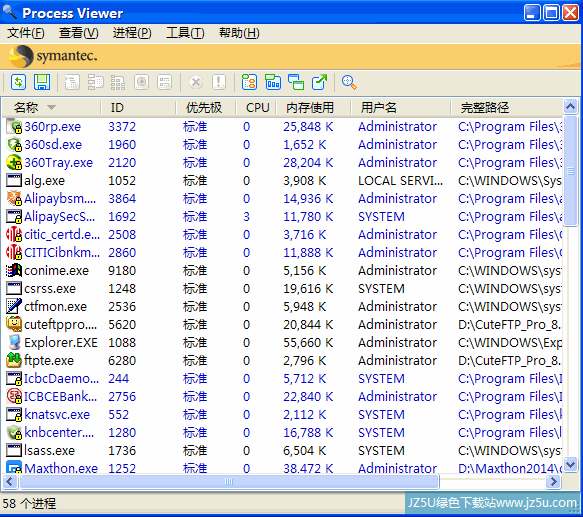The width and height of the screenshot is (583, 517).
Task: Click process ID 5620
Action: click(x=122, y=325)
